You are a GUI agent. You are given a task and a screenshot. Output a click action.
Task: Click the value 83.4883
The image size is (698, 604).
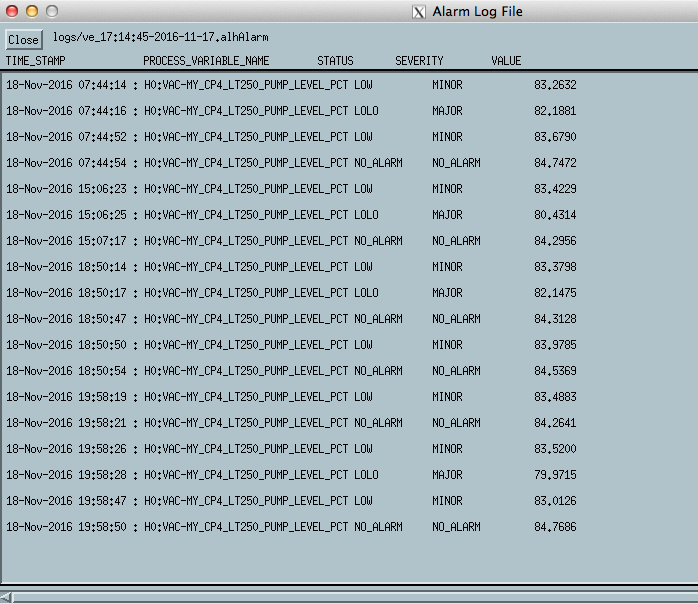[x=555, y=397]
